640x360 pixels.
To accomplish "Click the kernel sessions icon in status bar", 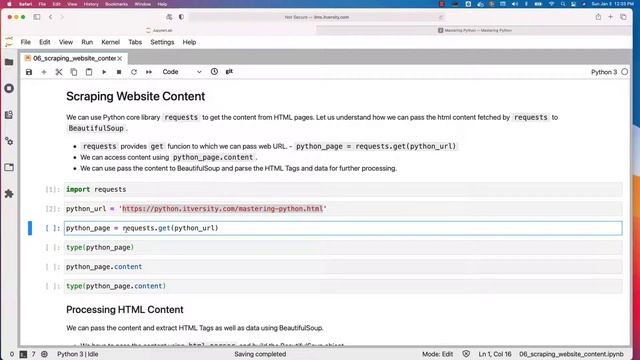I will [x=44, y=354].
